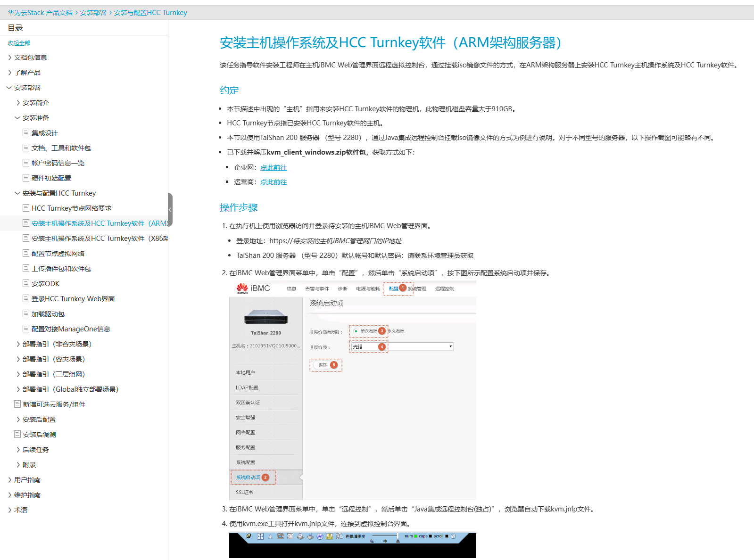Screen dimensions: 754x560
Task: Click the page icon beside HCC Turnkey节点网络要求
Action: (x=26, y=208)
